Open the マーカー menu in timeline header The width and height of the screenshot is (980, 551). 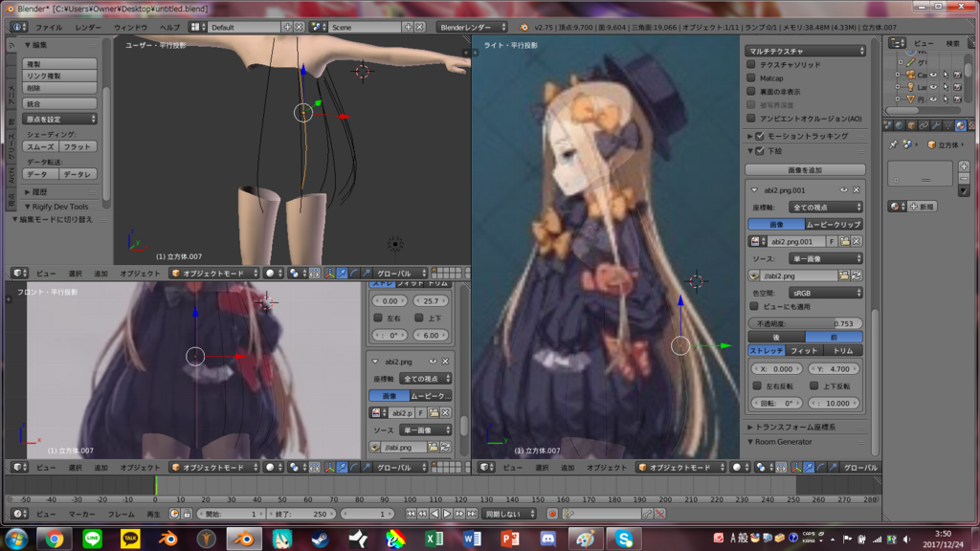coord(82,514)
